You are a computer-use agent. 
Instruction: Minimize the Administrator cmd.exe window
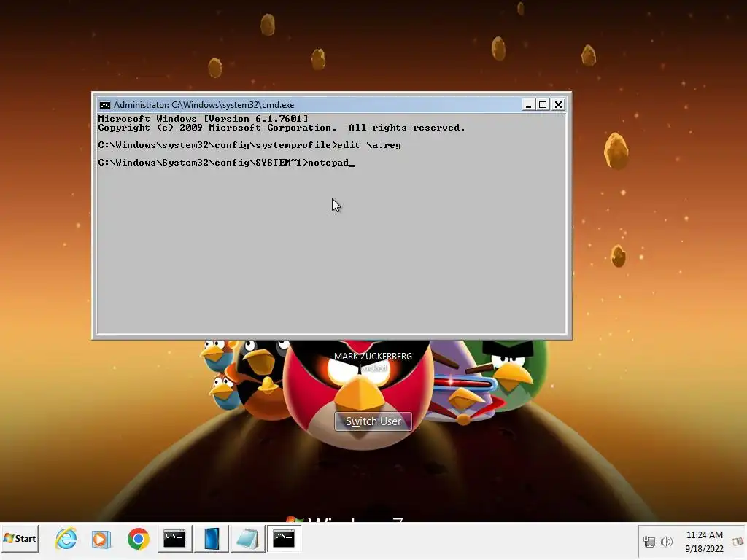coord(527,104)
